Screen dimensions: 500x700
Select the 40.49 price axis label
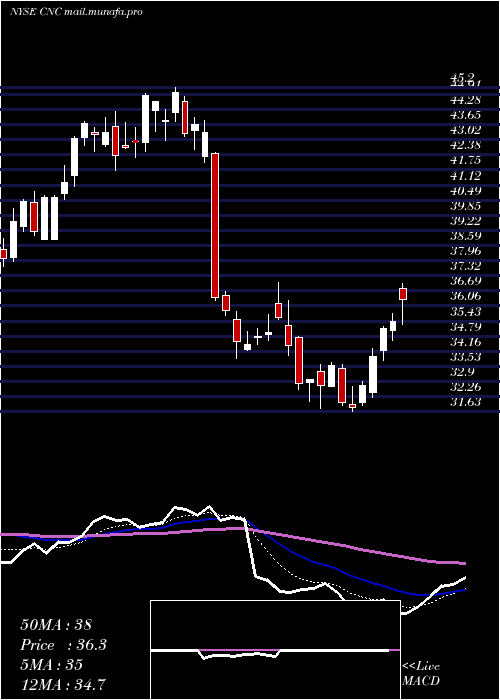465,191
